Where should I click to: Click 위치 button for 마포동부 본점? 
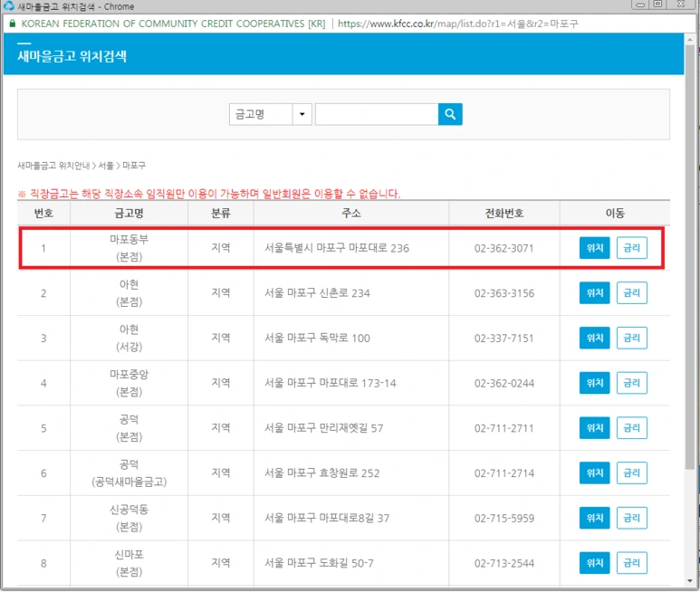click(594, 248)
